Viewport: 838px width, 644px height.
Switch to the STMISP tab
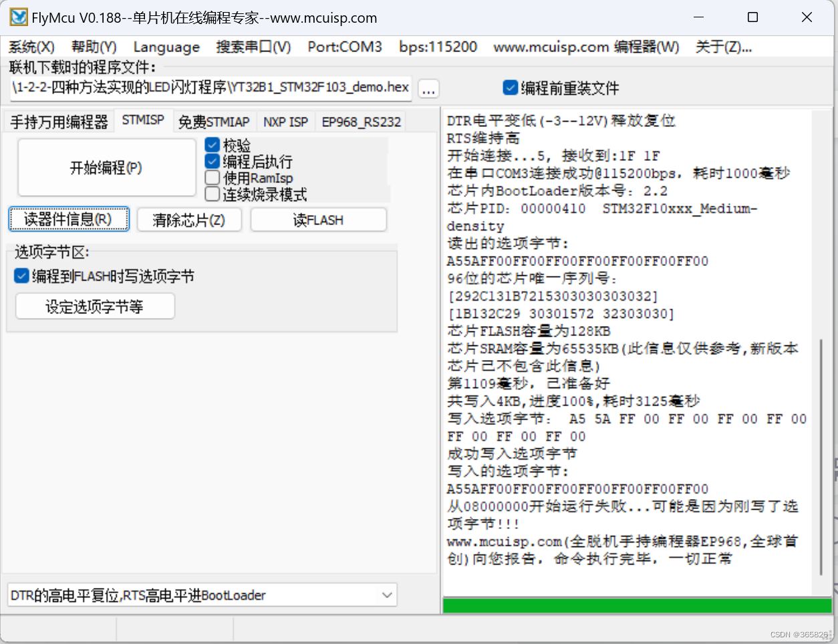[x=143, y=120]
